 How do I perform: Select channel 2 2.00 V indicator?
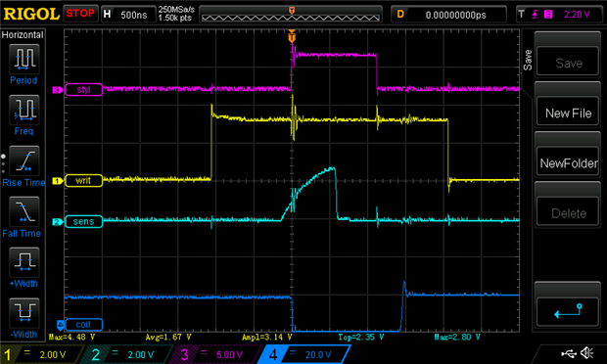(126, 354)
